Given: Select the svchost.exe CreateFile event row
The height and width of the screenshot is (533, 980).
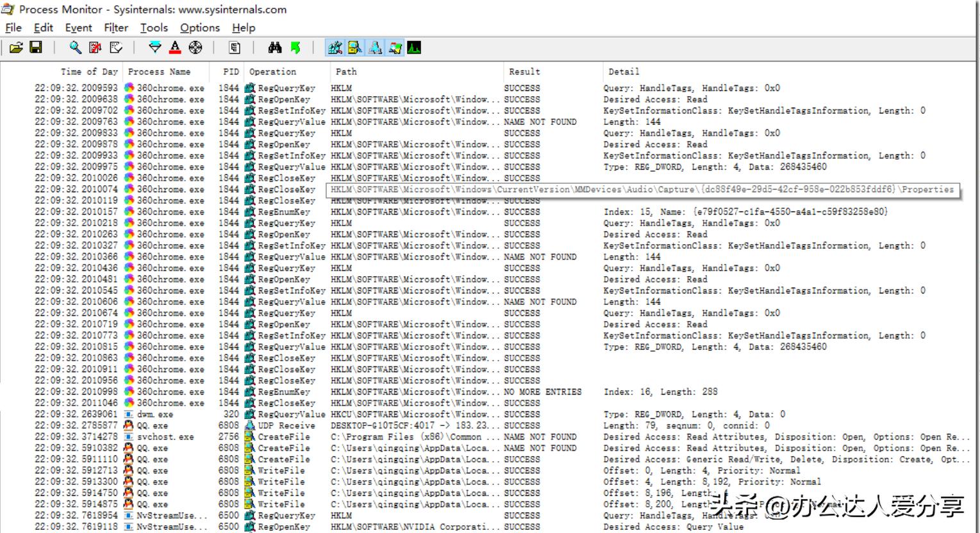Looking at the screenshot, I should pos(165,437).
